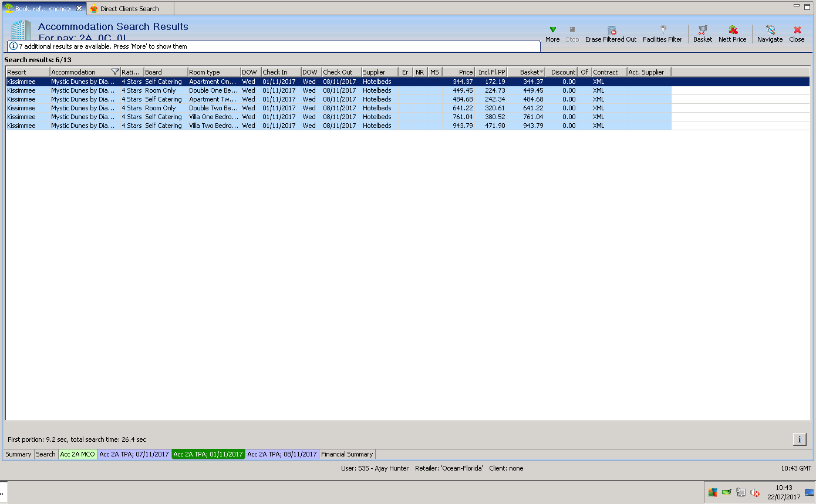
Task: Select the Villa Two Bedroom result row
Action: [x=214, y=126]
